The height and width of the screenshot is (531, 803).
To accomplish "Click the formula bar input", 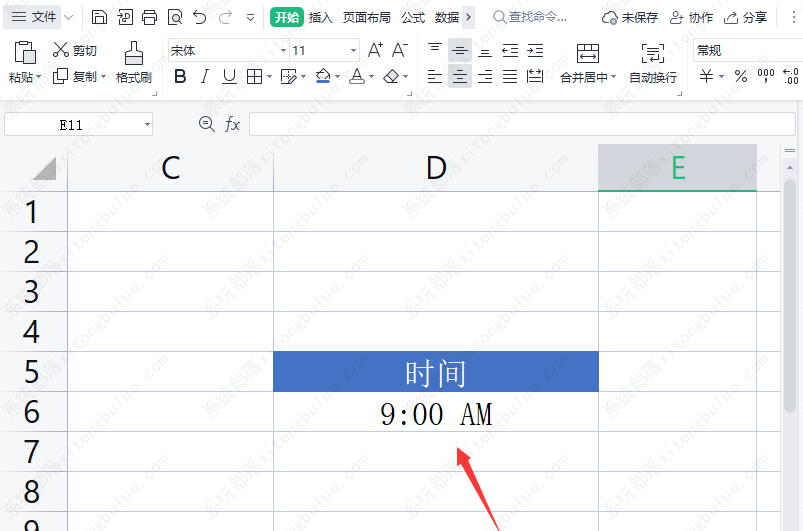I will [522, 124].
